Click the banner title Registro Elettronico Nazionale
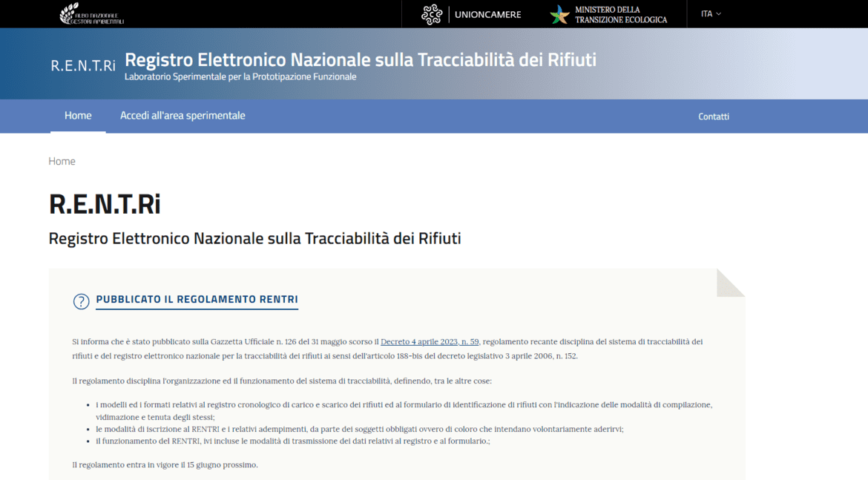The width and height of the screenshot is (868, 480). click(x=360, y=59)
